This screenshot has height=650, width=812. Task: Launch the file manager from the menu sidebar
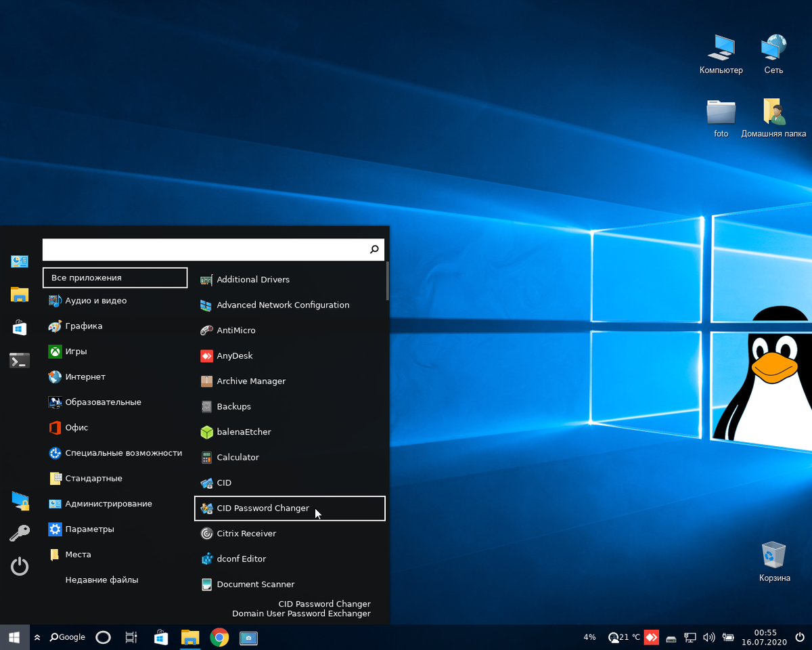pyautogui.click(x=19, y=295)
